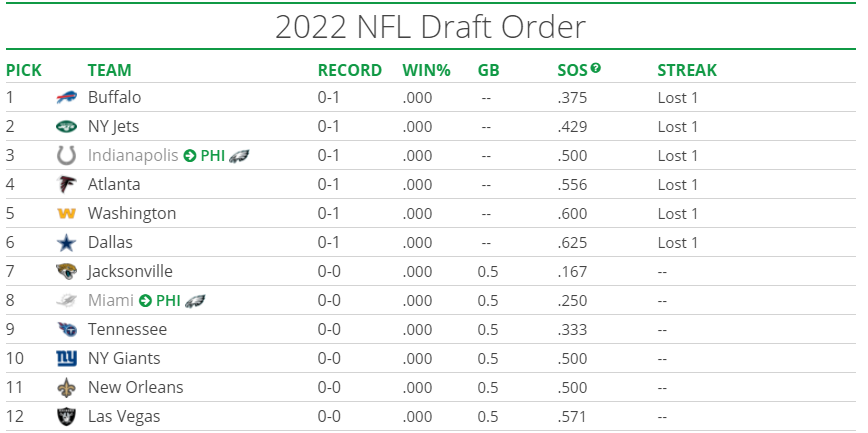Click the Atlanta Falcons logo
Screen dimensions: 868x433
coord(66,184)
